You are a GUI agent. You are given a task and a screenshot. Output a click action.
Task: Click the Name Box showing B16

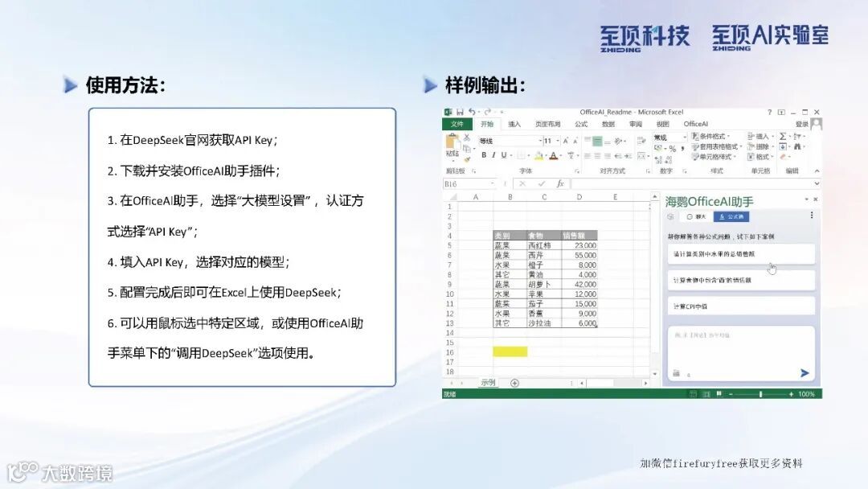[x=469, y=184]
